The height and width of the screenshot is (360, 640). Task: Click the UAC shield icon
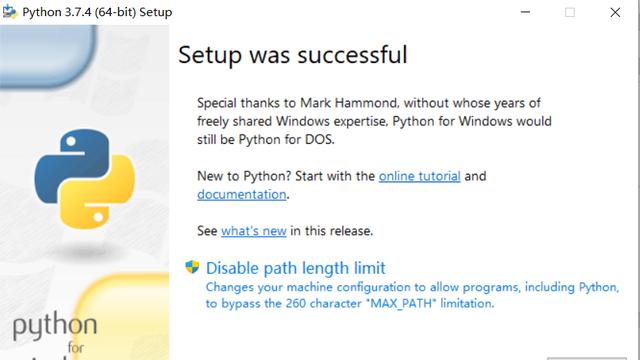coord(192,267)
